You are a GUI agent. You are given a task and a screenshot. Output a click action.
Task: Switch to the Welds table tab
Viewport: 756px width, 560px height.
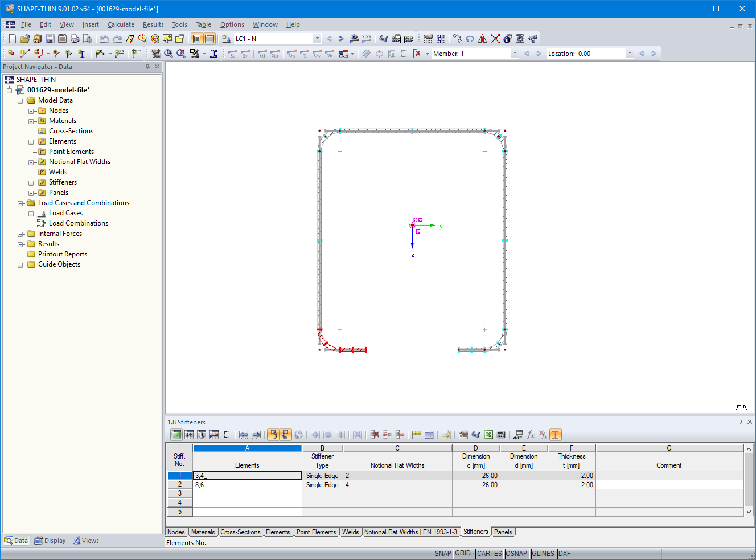(350, 532)
